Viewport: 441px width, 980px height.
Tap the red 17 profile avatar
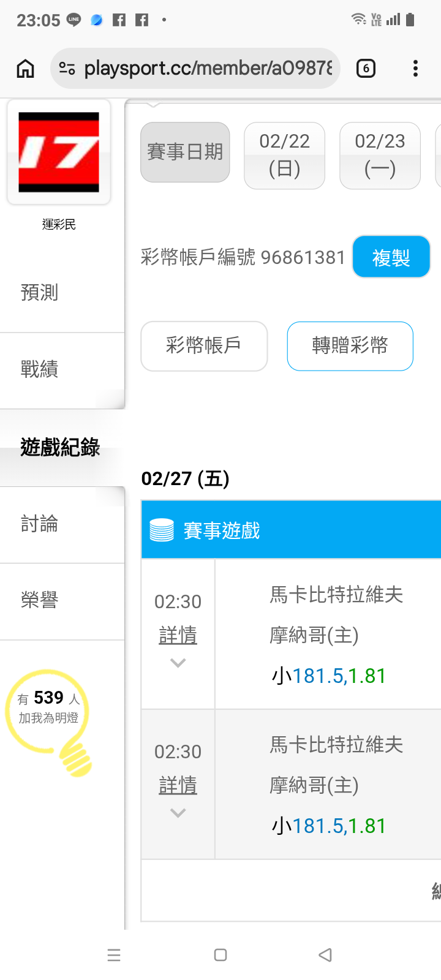click(x=59, y=152)
